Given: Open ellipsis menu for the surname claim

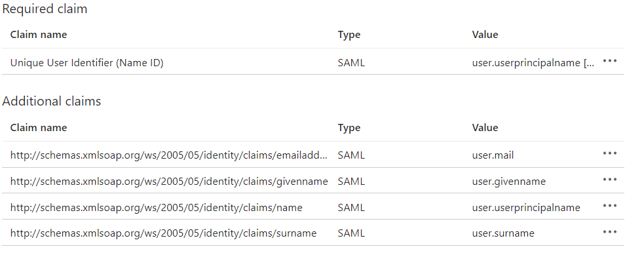Looking at the screenshot, I should coord(609,233).
